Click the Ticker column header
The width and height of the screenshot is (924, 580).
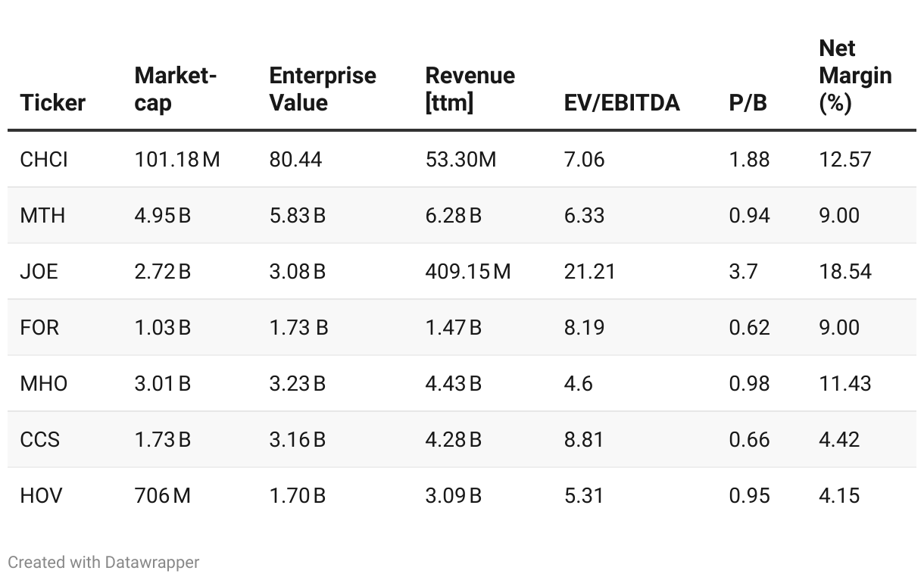pyautogui.click(x=52, y=103)
